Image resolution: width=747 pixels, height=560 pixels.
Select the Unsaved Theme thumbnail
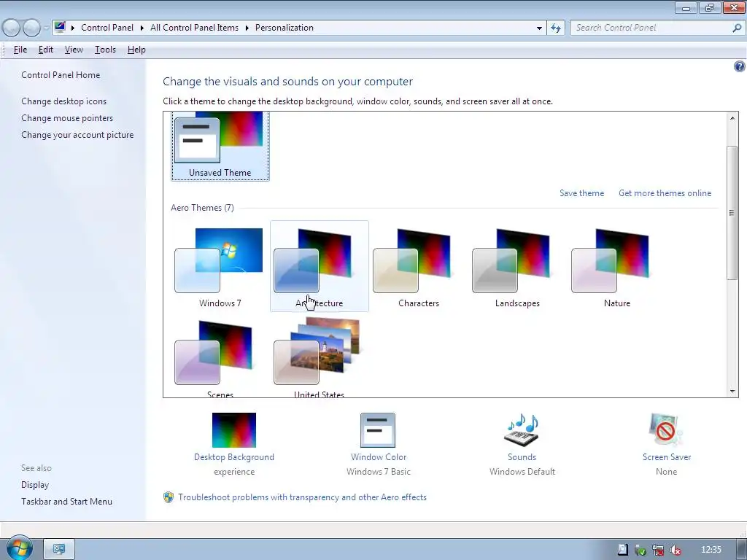[x=220, y=146]
